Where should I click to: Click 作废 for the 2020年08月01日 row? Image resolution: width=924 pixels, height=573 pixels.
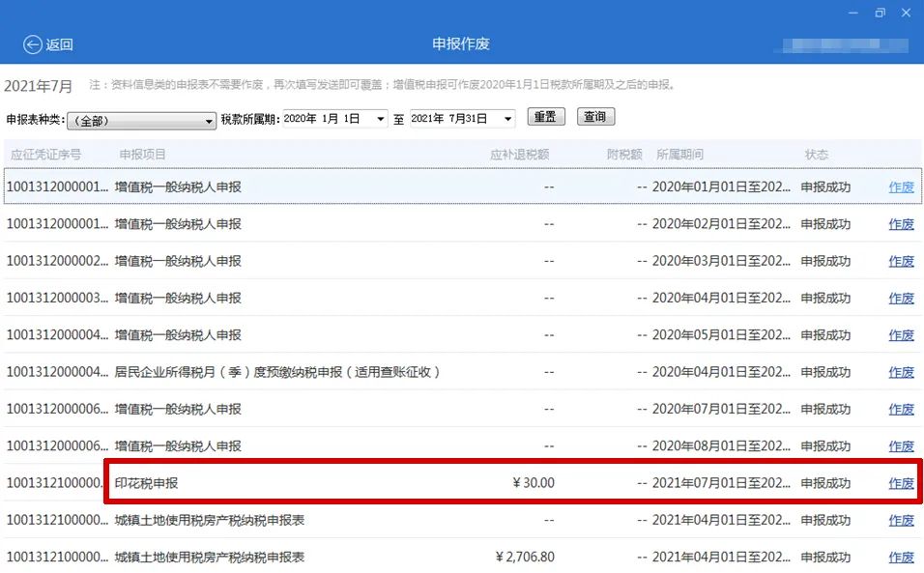pos(901,446)
